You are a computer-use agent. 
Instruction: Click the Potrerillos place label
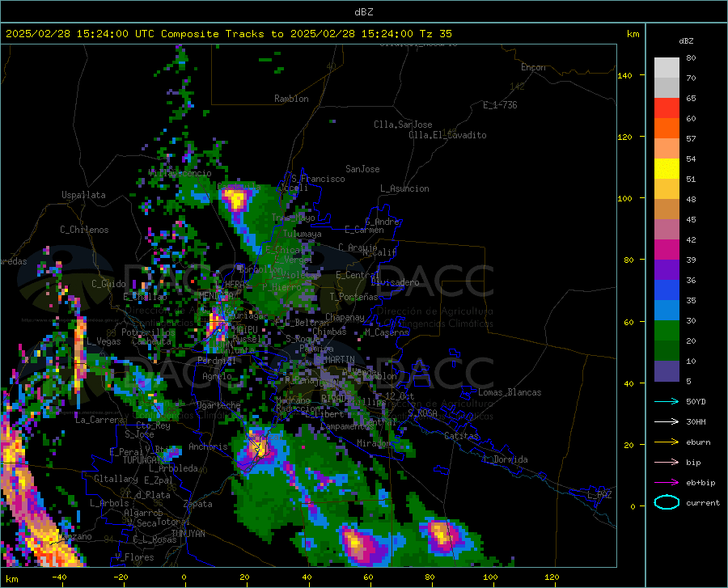[x=148, y=332]
